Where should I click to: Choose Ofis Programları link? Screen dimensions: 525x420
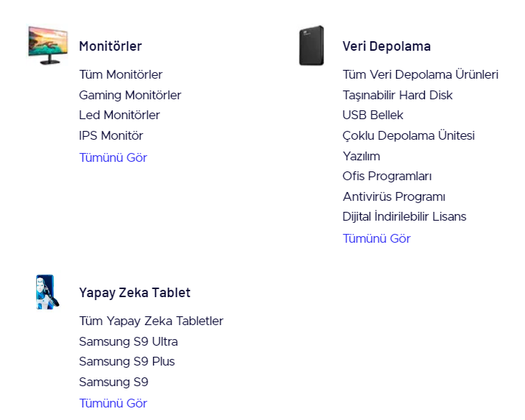tap(387, 176)
